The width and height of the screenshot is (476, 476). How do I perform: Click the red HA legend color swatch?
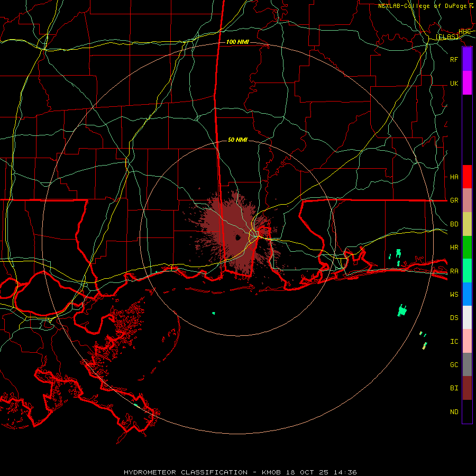467,177
